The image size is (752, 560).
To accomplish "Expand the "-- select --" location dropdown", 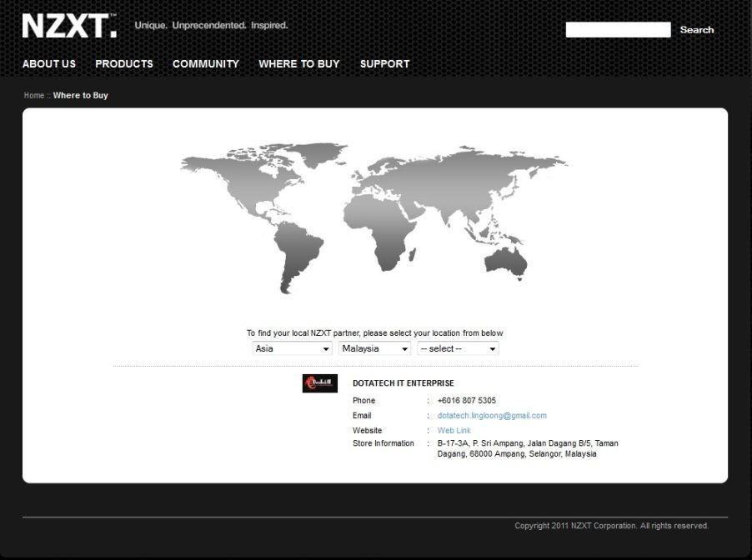I will point(458,348).
